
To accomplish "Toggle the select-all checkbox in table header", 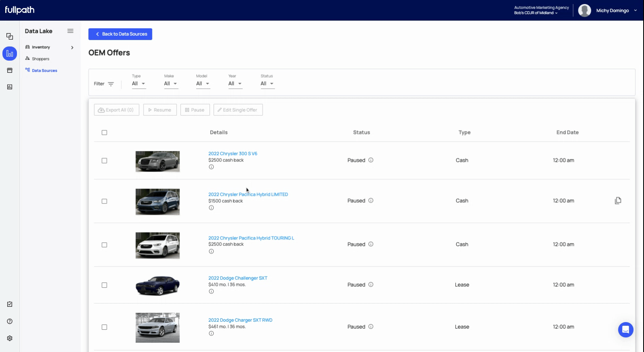I will pyautogui.click(x=104, y=133).
